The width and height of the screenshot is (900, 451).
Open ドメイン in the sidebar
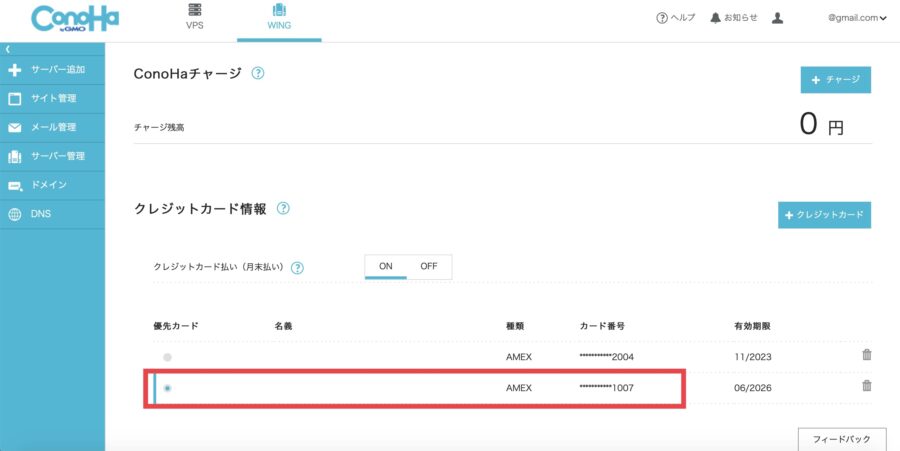[x=52, y=185]
